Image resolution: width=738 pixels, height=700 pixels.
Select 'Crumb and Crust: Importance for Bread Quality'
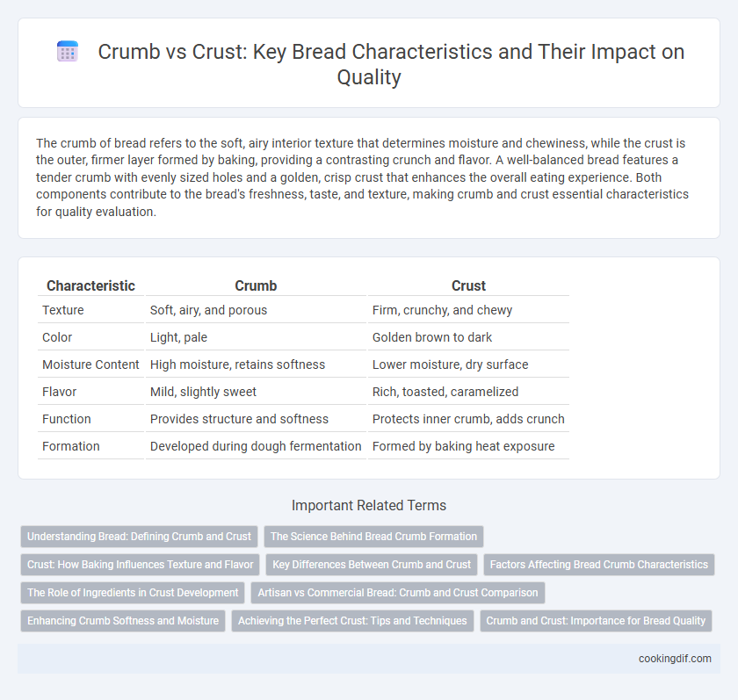[x=596, y=621]
